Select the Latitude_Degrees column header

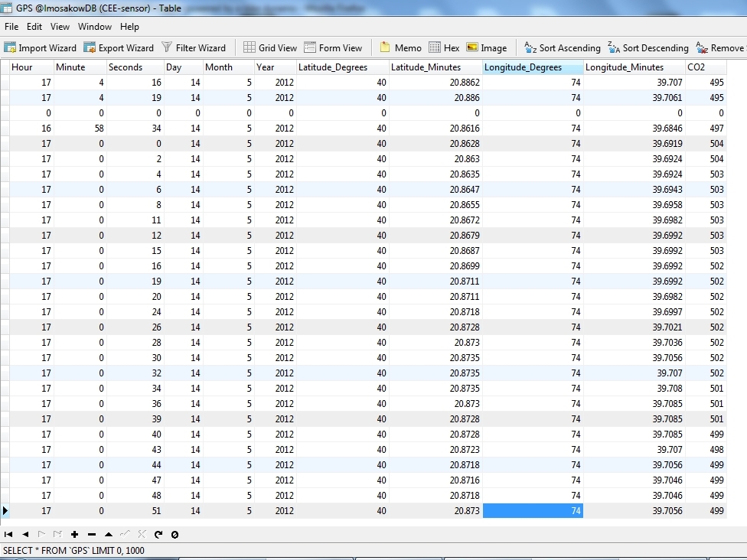[x=343, y=67]
